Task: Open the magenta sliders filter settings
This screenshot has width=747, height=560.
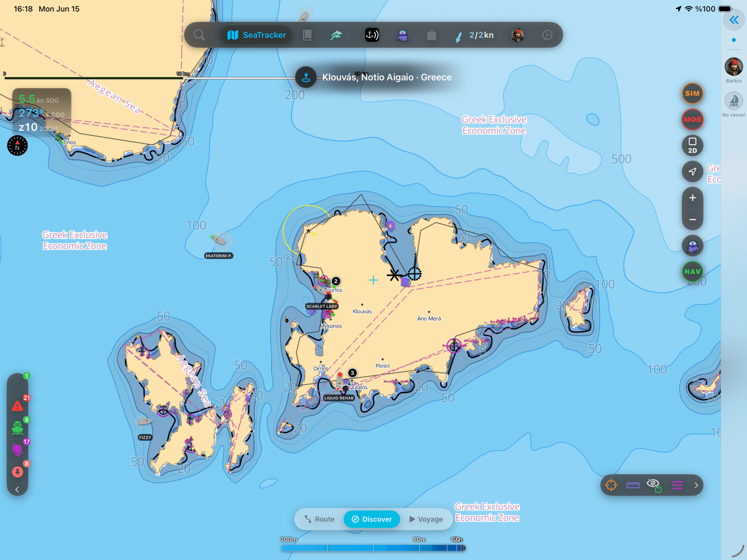Action: click(677, 485)
